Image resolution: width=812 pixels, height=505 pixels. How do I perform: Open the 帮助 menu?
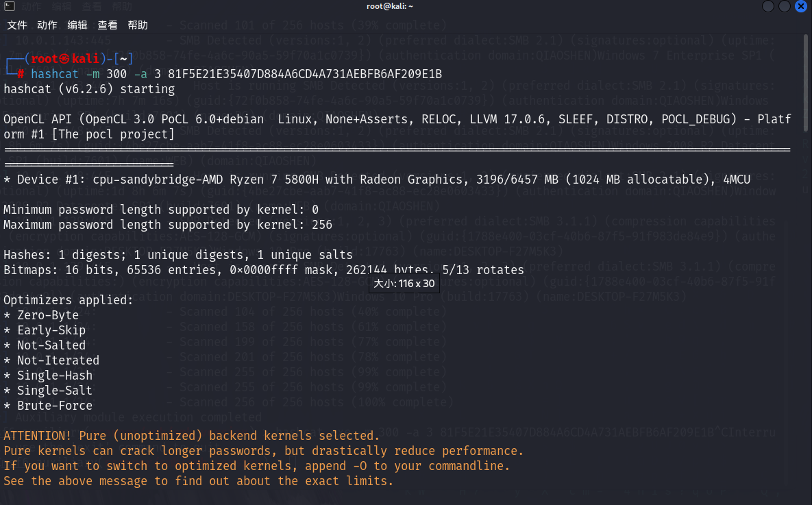tap(138, 25)
